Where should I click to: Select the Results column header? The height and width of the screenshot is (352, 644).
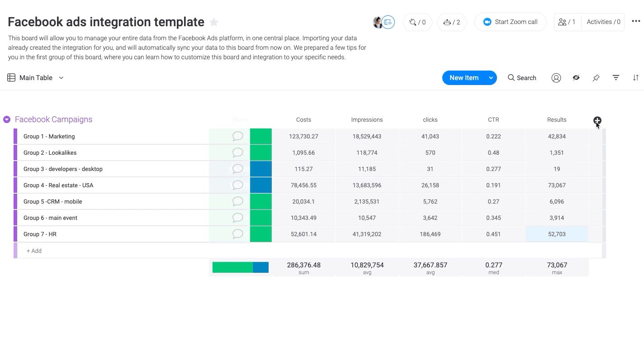coord(557,120)
